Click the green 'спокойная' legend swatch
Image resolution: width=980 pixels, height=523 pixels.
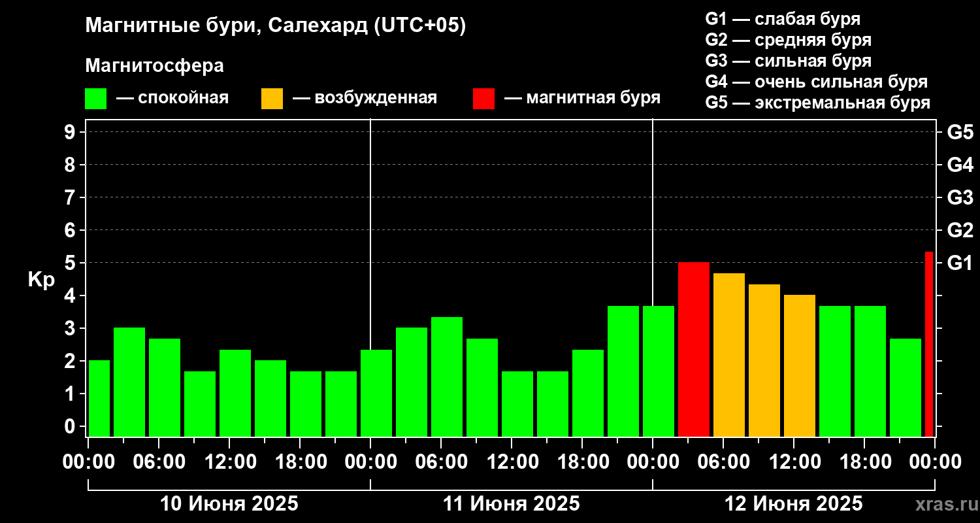[95, 99]
